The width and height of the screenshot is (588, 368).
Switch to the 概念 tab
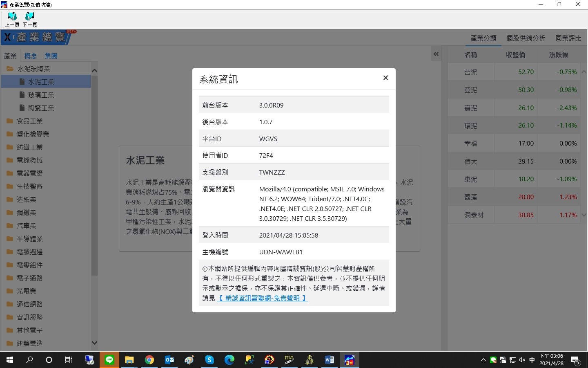click(31, 56)
